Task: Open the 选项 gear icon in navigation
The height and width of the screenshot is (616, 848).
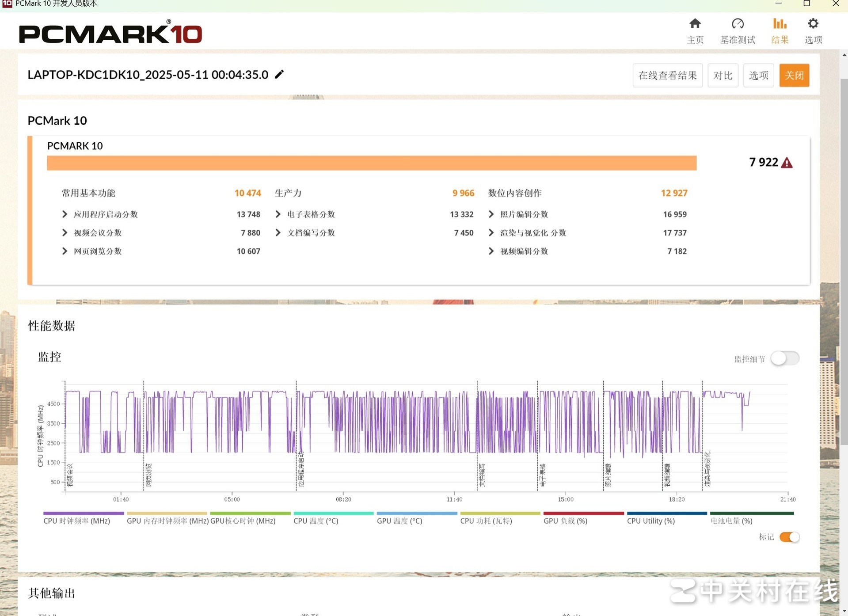Action: (x=813, y=23)
